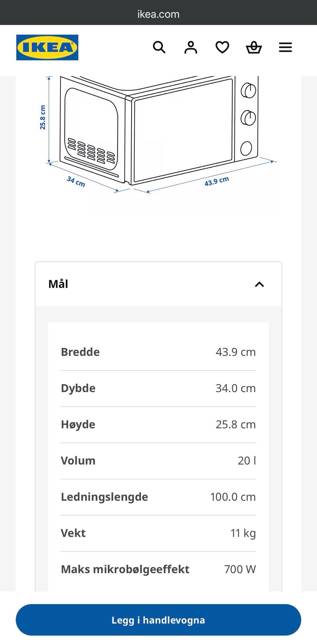Open the hamburger menu icon
The width and height of the screenshot is (317, 644).
pos(285,47)
